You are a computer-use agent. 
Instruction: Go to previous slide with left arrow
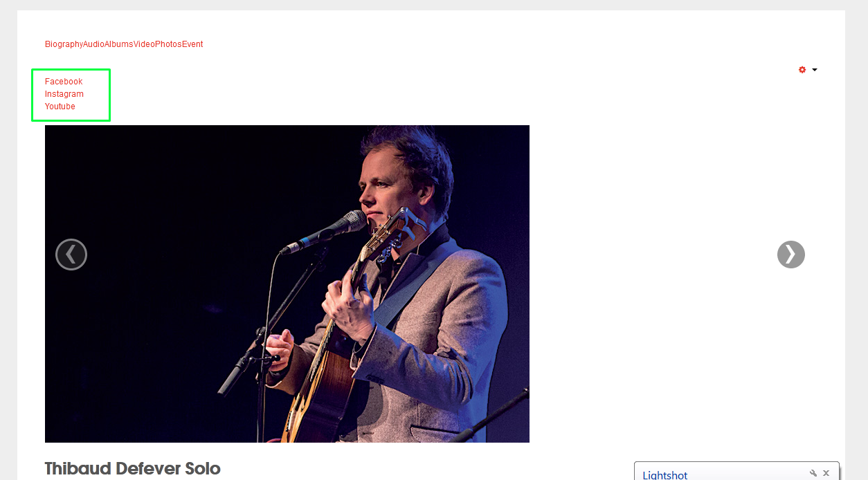[71, 255]
